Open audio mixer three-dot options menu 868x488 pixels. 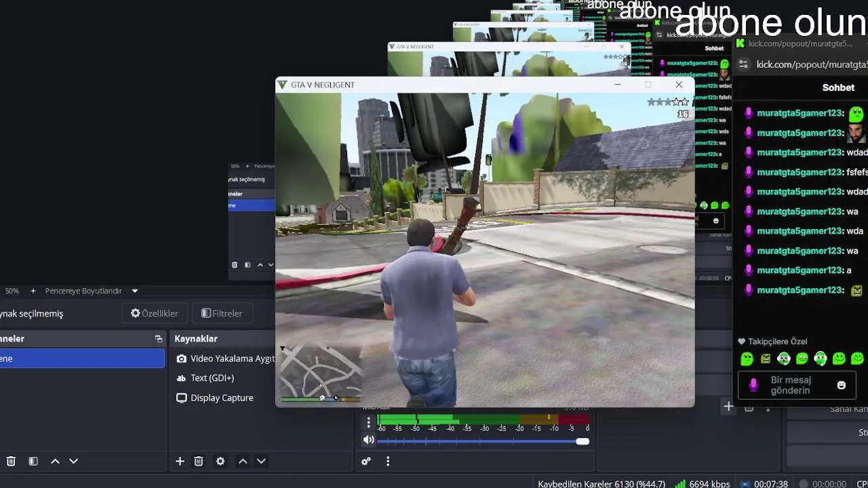[x=388, y=461]
